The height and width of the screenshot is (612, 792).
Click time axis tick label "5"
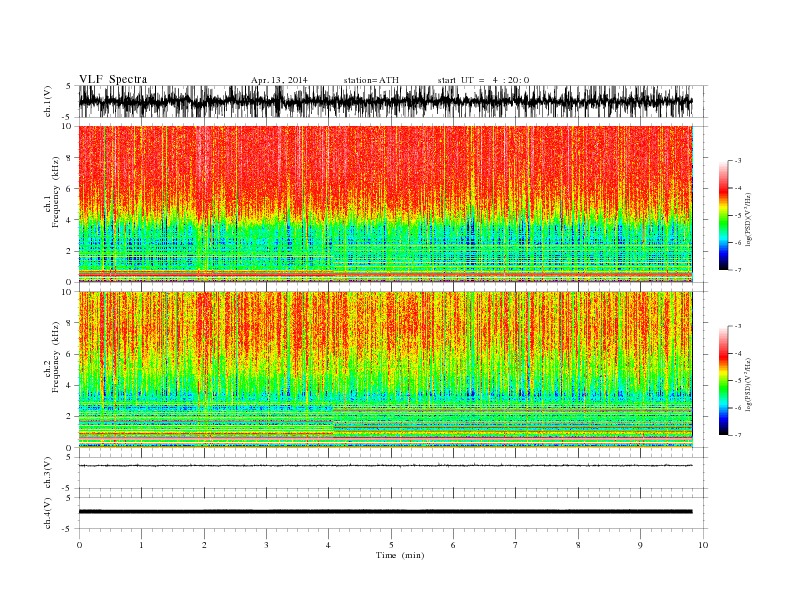391,545
